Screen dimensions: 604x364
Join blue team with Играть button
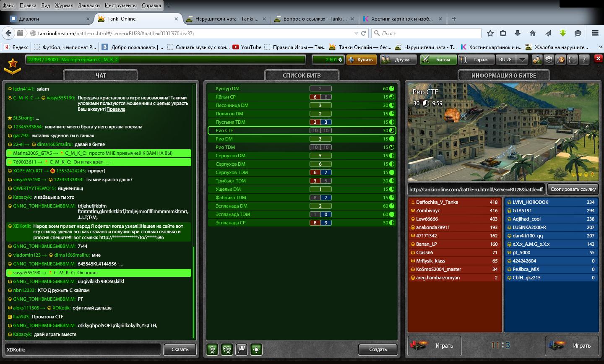(x=572, y=346)
